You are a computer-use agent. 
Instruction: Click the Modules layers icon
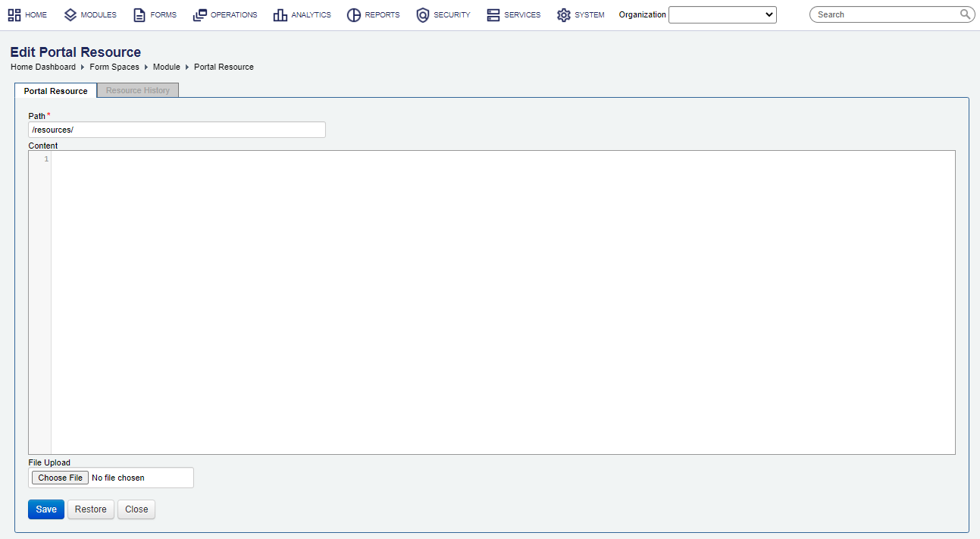coord(70,15)
